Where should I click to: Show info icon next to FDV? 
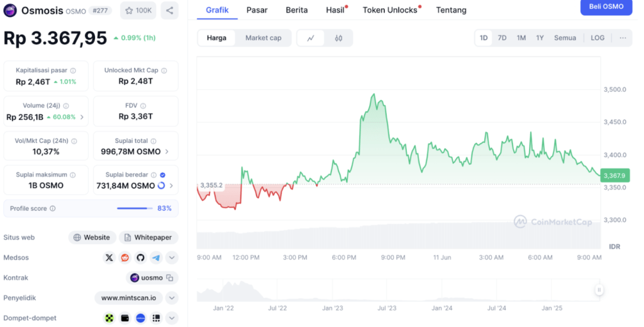click(143, 106)
